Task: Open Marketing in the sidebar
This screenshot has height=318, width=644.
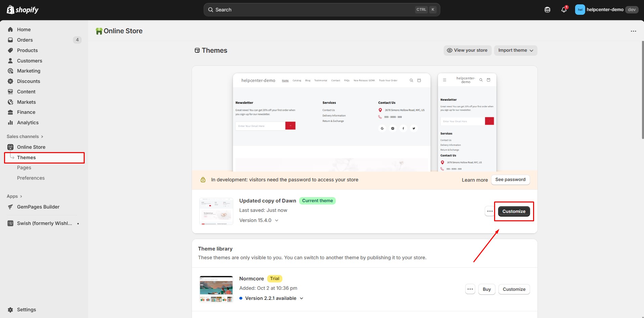Action: (29, 71)
